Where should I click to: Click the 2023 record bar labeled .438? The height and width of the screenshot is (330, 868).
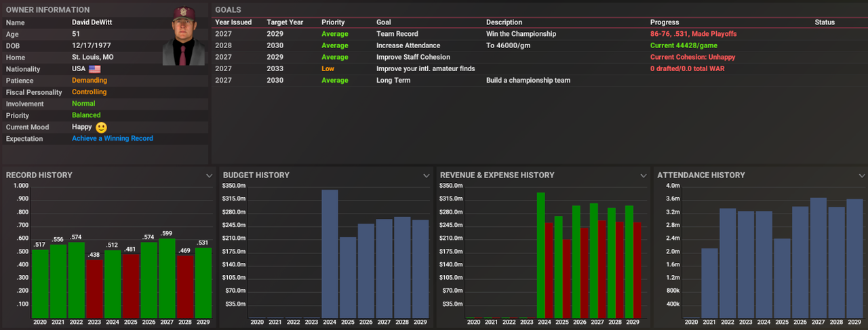click(95, 289)
